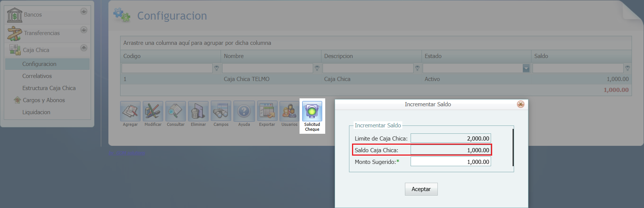Open the Estado filter dropdown
The image size is (644, 208).
(x=526, y=68)
